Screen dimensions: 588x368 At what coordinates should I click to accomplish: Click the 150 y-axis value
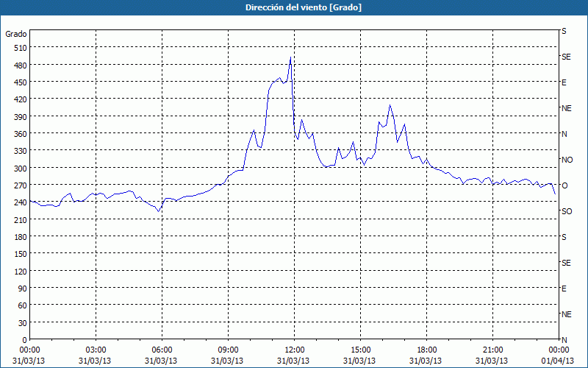(x=21, y=254)
